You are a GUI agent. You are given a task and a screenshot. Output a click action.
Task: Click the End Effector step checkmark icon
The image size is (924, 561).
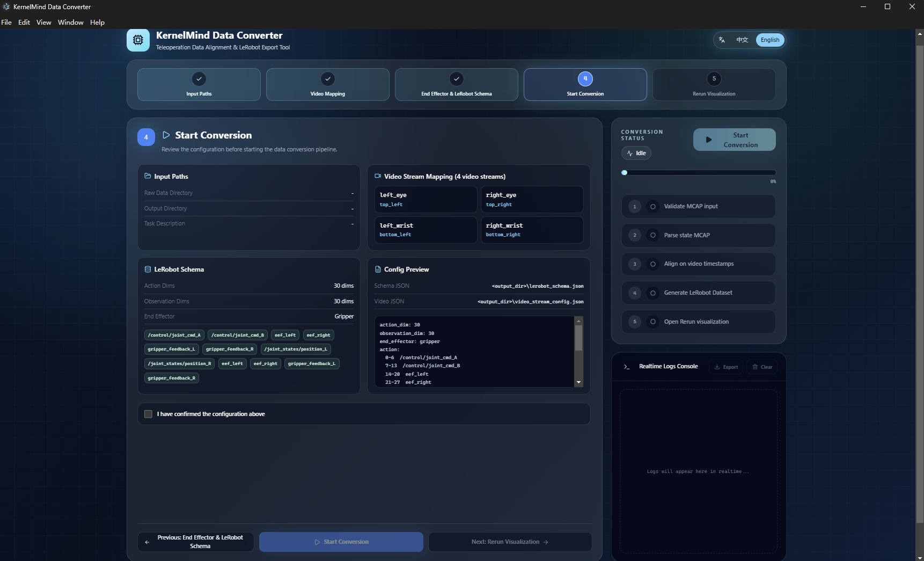tap(457, 79)
